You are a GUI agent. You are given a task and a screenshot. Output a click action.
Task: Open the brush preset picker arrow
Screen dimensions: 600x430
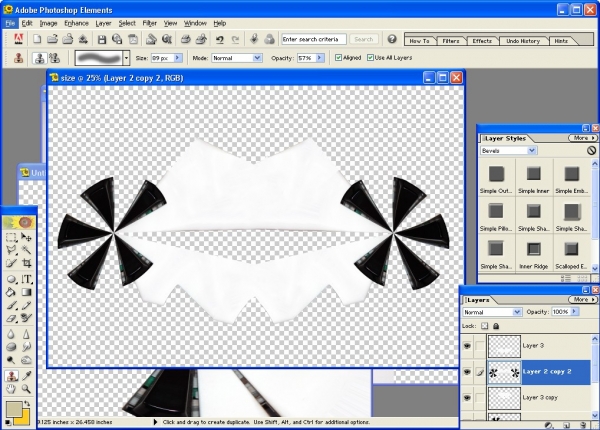pyautogui.click(x=127, y=58)
